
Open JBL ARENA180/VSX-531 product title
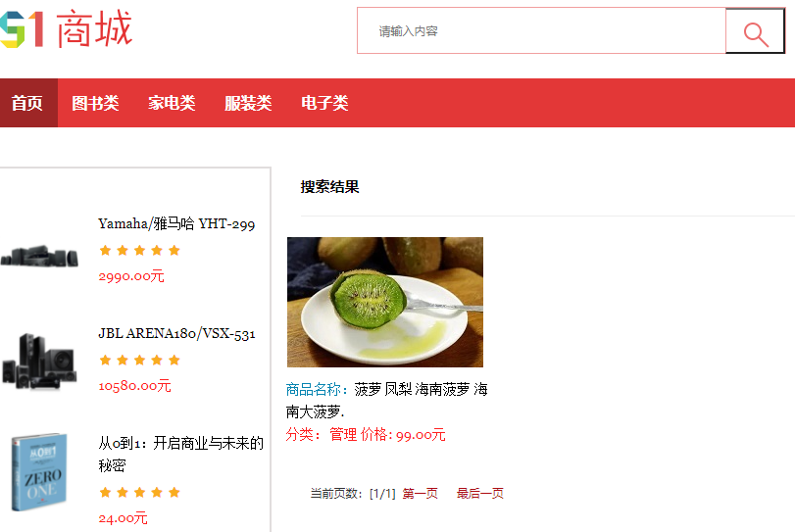(x=176, y=334)
